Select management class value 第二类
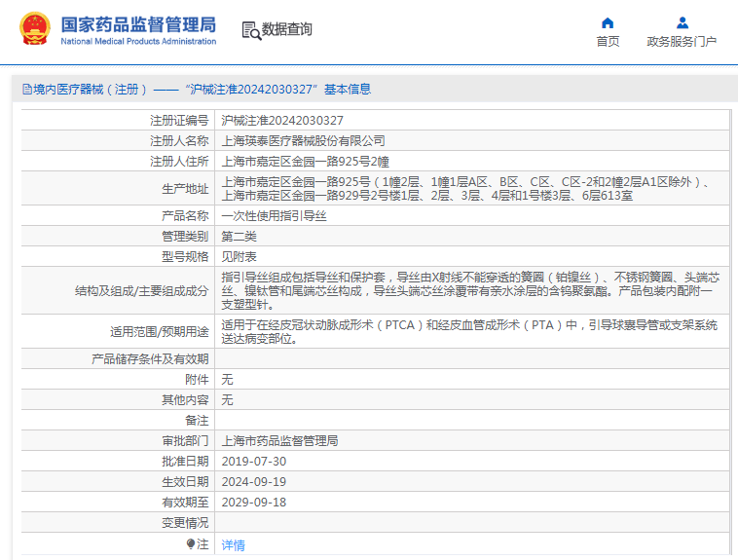This screenshot has height=560, width=738. 240,236
